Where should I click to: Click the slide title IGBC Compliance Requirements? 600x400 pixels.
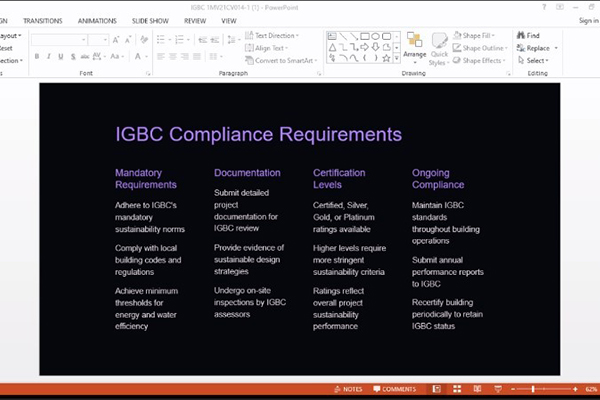[x=259, y=134]
